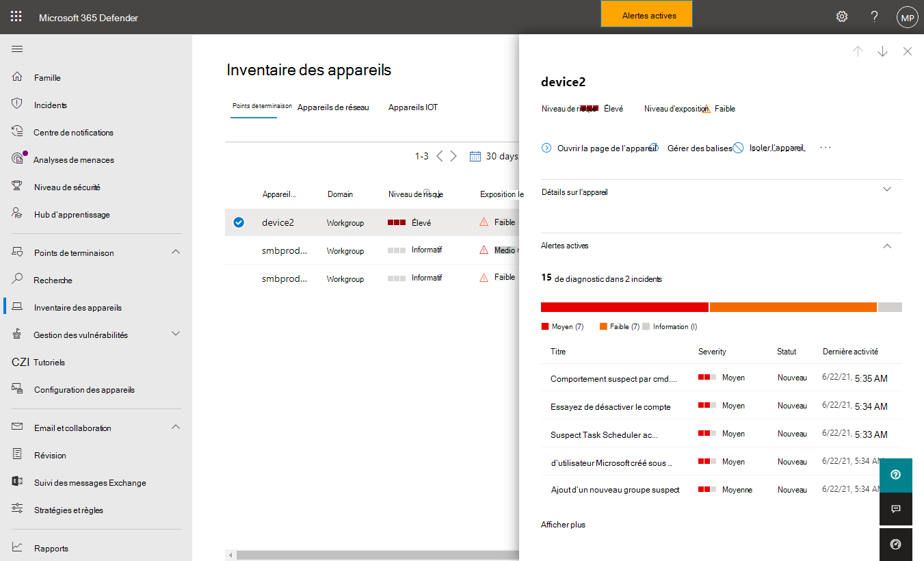Close the device2 details panel

908,51
